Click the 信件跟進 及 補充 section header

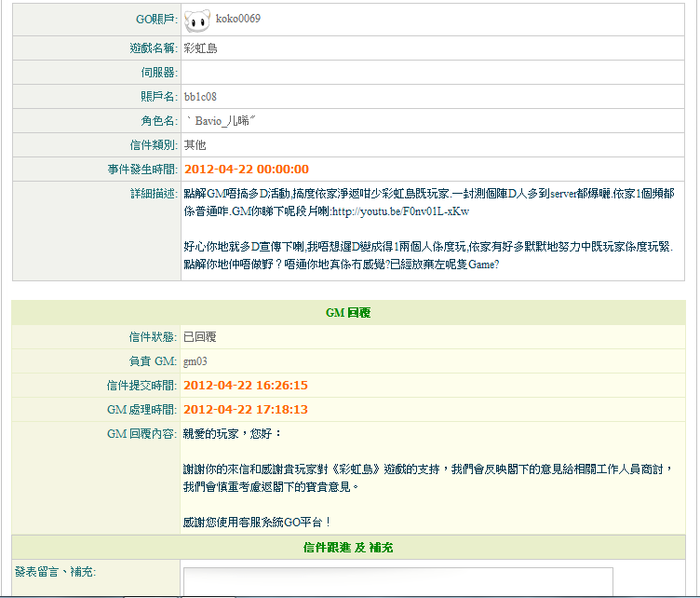click(x=349, y=548)
